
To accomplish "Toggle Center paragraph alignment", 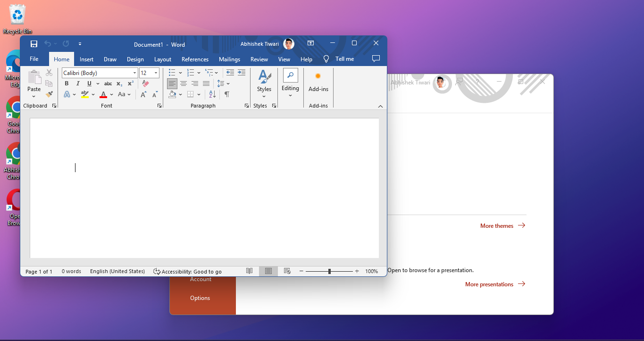I will [x=184, y=83].
